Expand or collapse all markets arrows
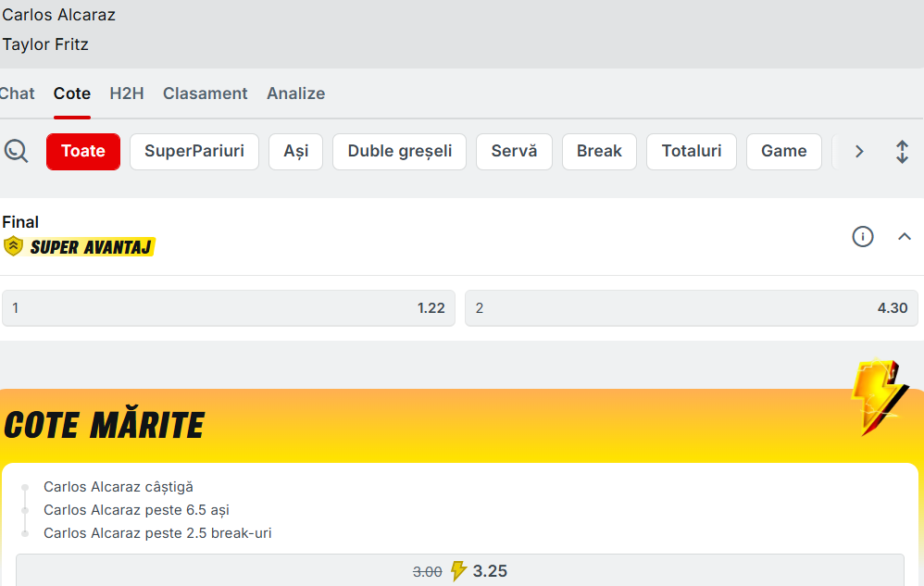924x586 pixels. coord(902,152)
